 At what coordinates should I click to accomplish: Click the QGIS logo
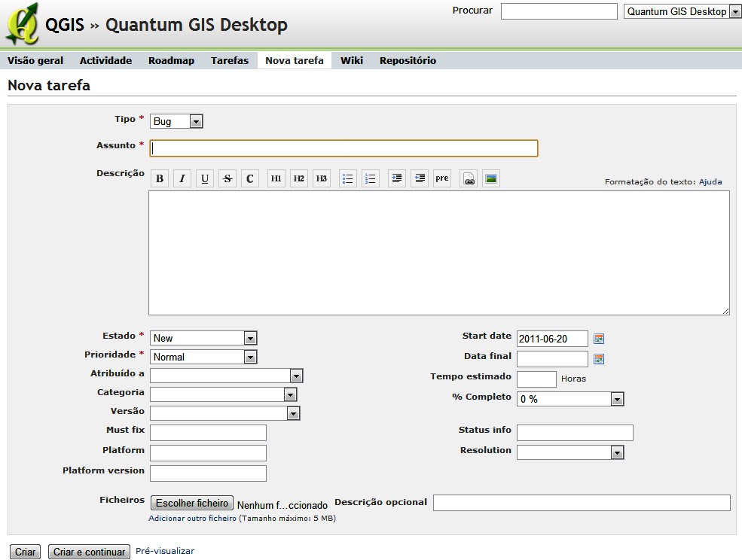click(x=23, y=24)
